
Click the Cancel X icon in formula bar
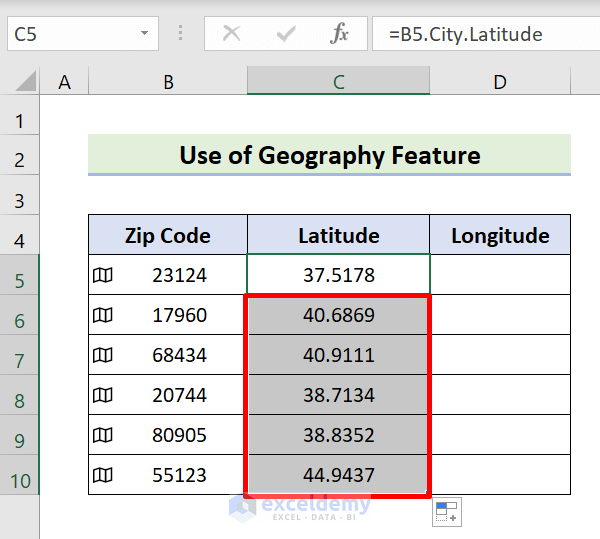pyautogui.click(x=232, y=34)
